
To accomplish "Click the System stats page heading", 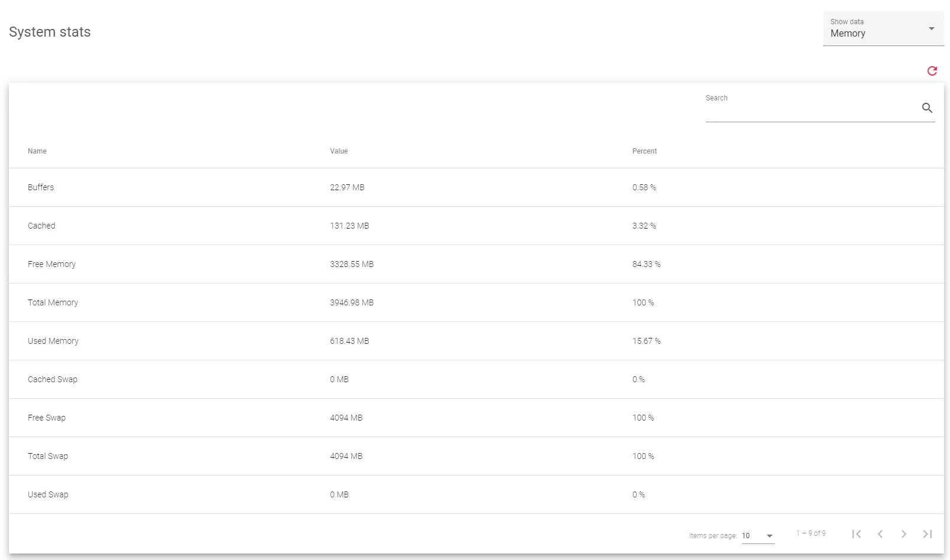I will pos(50,32).
